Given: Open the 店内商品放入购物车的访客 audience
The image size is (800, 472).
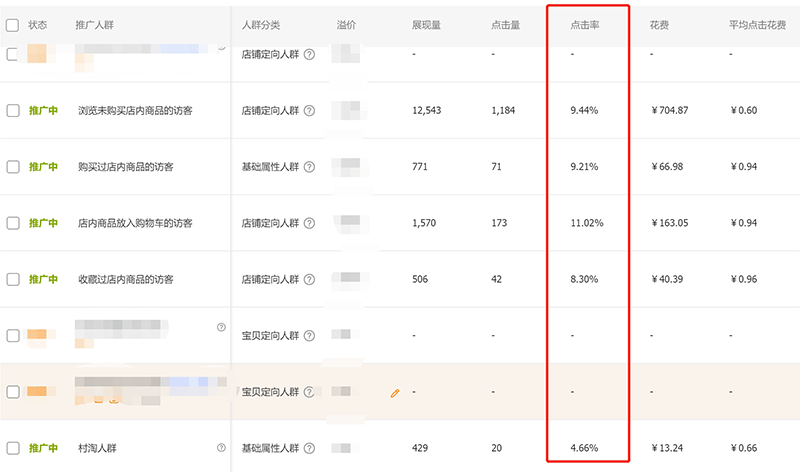Looking at the screenshot, I should point(135,223).
